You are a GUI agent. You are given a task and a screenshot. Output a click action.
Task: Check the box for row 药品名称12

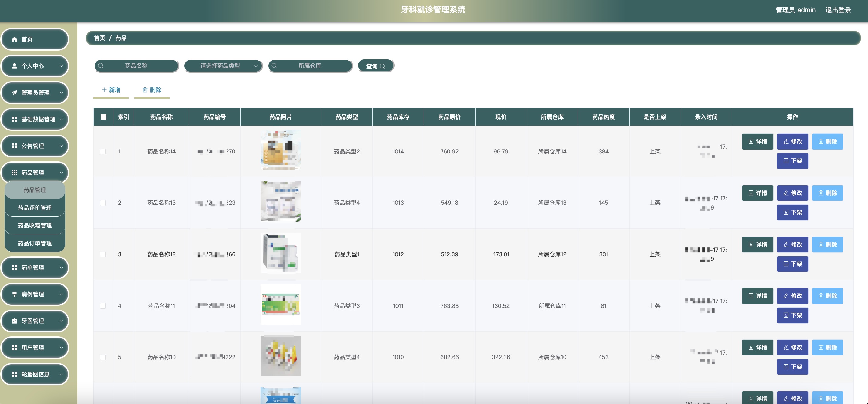point(103,254)
